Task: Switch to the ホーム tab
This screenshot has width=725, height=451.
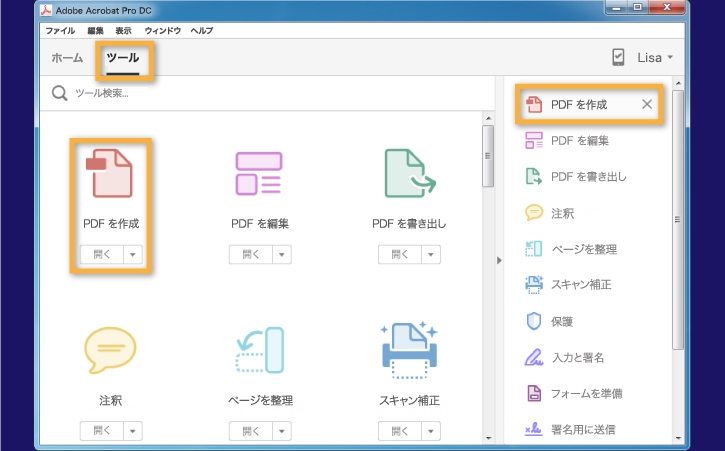Action: pos(67,58)
